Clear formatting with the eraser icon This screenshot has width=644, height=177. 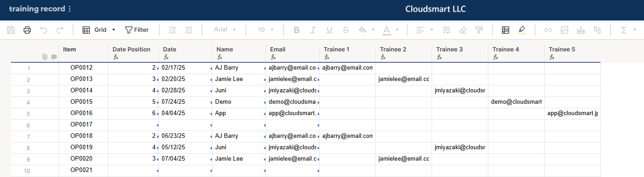click(463, 30)
